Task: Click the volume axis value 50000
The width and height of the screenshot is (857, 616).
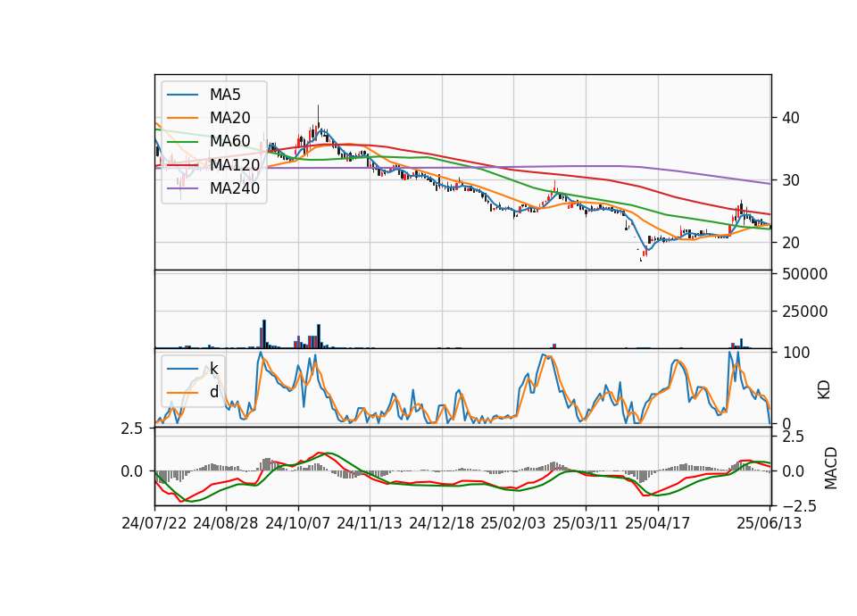Action: pyautogui.click(x=804, y=274)
